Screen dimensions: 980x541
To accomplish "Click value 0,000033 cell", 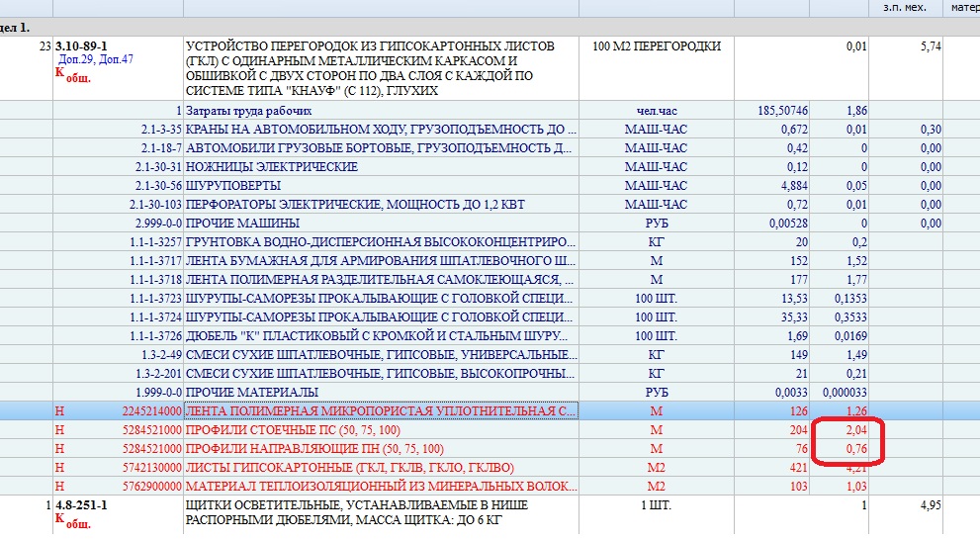I will click(845, 392).
